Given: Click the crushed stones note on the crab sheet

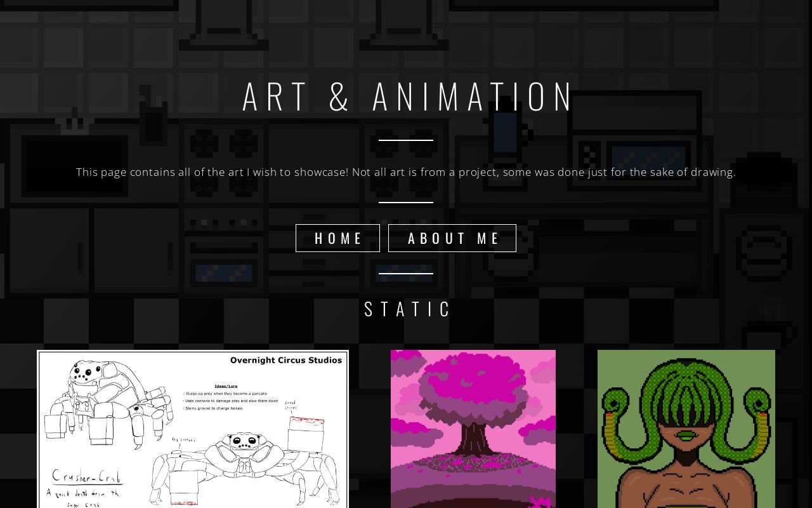Looking at the screenshot, I should (x=291, y=404).
